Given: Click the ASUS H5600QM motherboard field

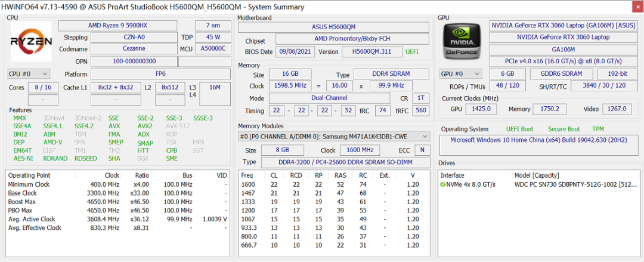Looking at the screenshot, I should [333, 27].
